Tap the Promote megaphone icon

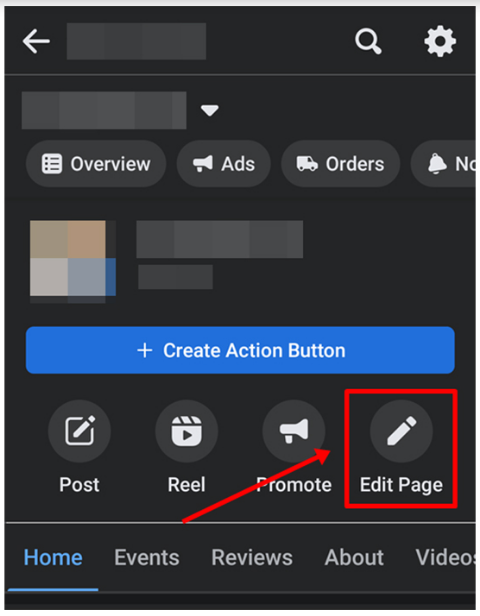pyautogui.click(x=294, y=431)
